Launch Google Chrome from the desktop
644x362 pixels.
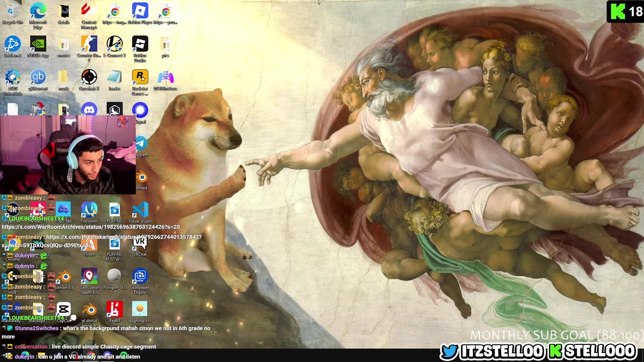tap(13, 247)
